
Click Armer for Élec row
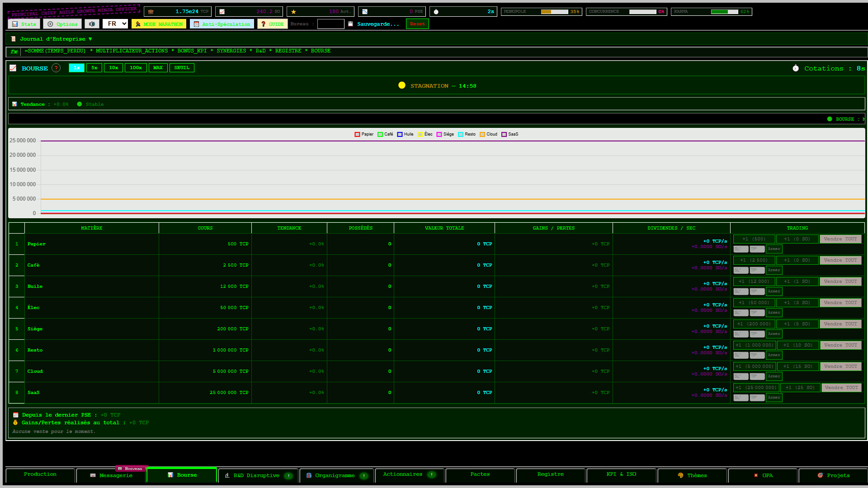coord(774,313)
